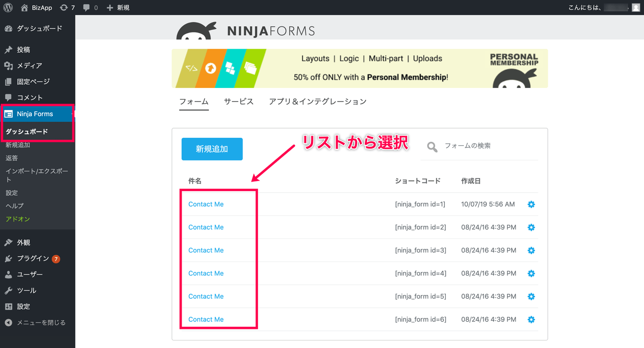
Task: Open the 7 pending updates icon
Action: tap(67, 8)
